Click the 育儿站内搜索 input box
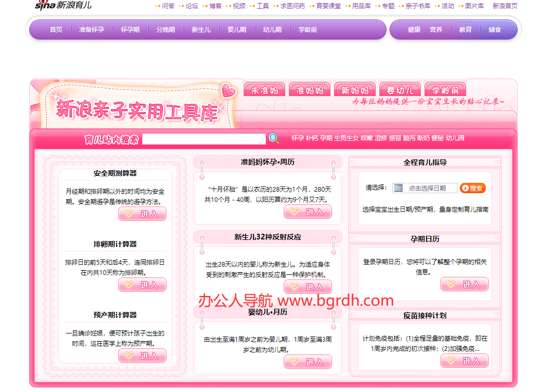The width and height of the screenshot is (552, 392). point(204,139)
